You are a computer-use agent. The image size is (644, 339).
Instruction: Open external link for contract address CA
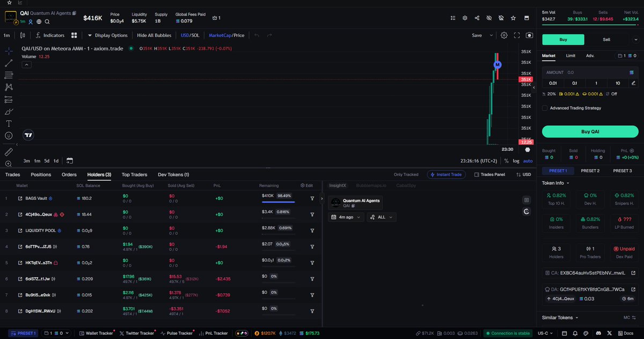[x=633, y=273]
